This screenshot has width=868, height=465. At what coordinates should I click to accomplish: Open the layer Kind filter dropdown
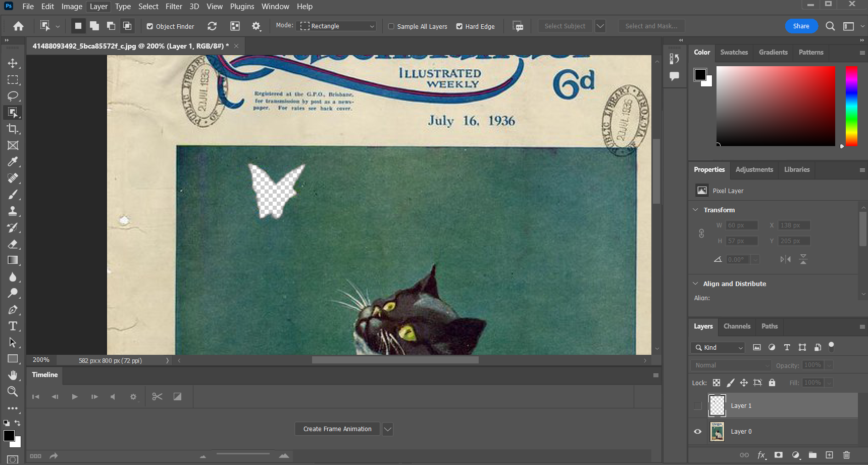pyautogui.click(x=718, y=348)
